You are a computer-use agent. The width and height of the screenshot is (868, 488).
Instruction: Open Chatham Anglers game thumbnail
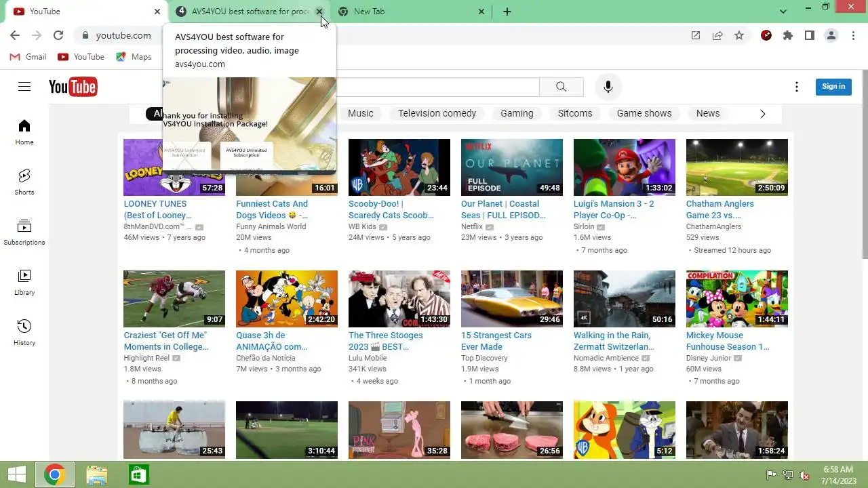(737, 167)
